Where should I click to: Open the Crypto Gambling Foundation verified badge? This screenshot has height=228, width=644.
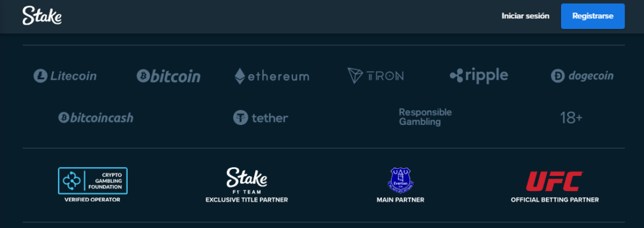[92, 180]
